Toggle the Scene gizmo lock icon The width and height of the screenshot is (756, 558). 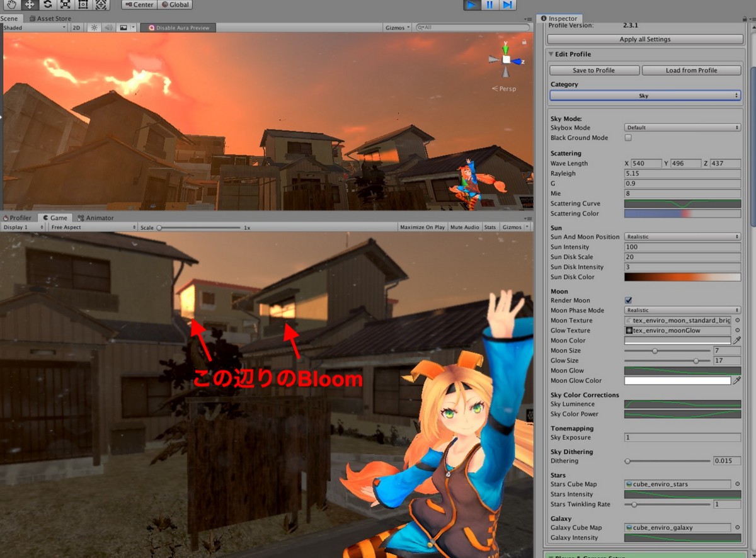pos(524,42)
